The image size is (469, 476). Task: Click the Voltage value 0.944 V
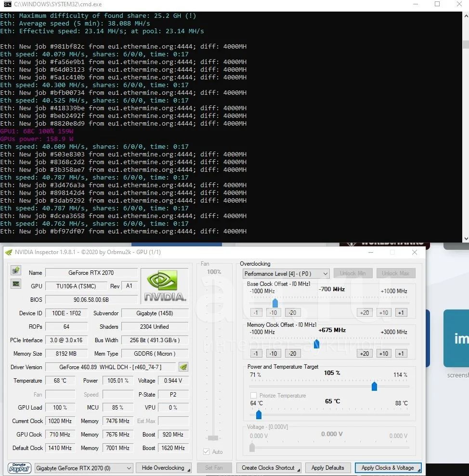pyautogui.click(x=173, y=381)
